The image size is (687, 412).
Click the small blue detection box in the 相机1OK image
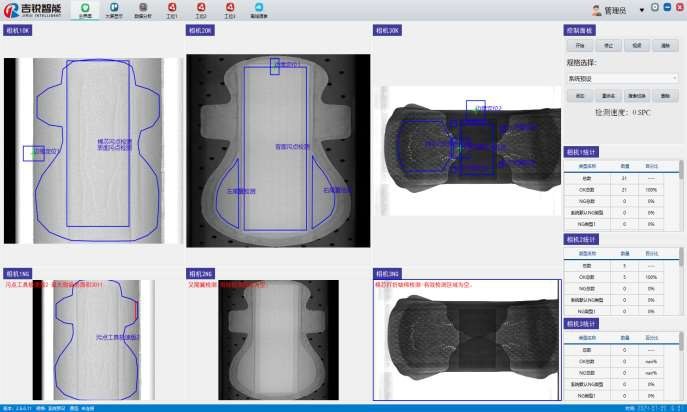(x=34, y=153)
